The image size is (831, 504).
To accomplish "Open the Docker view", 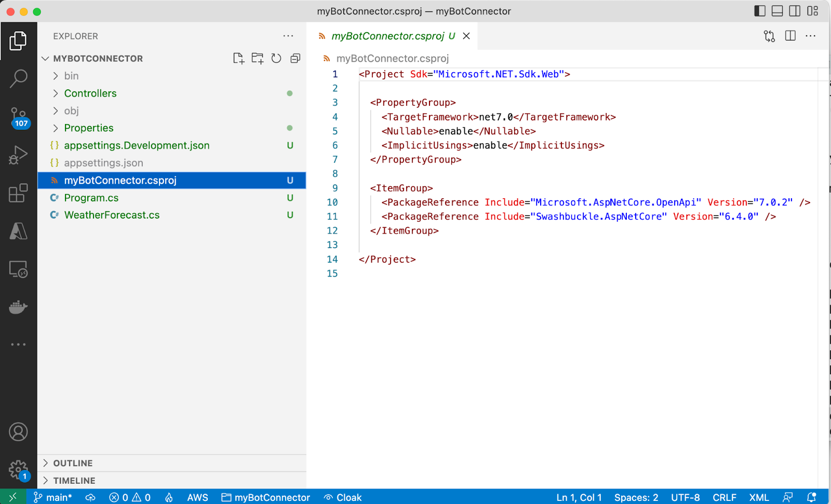I will tap(18, 307).
